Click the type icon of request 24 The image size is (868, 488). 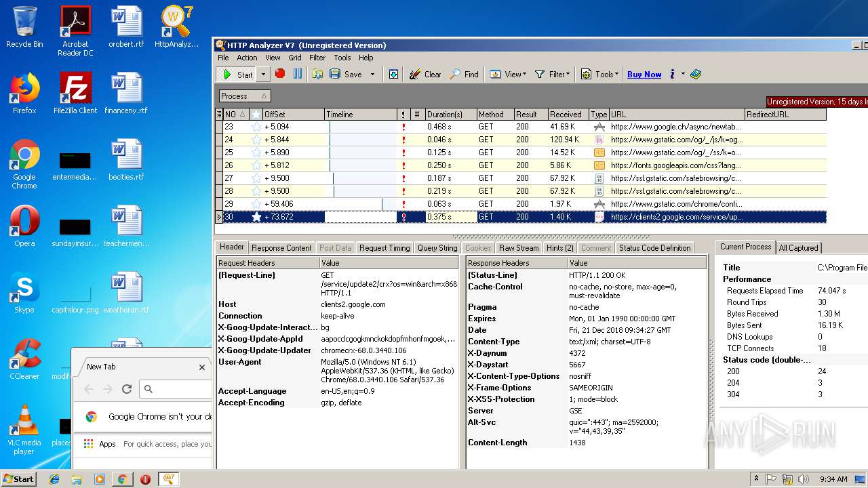coord(599,140)
